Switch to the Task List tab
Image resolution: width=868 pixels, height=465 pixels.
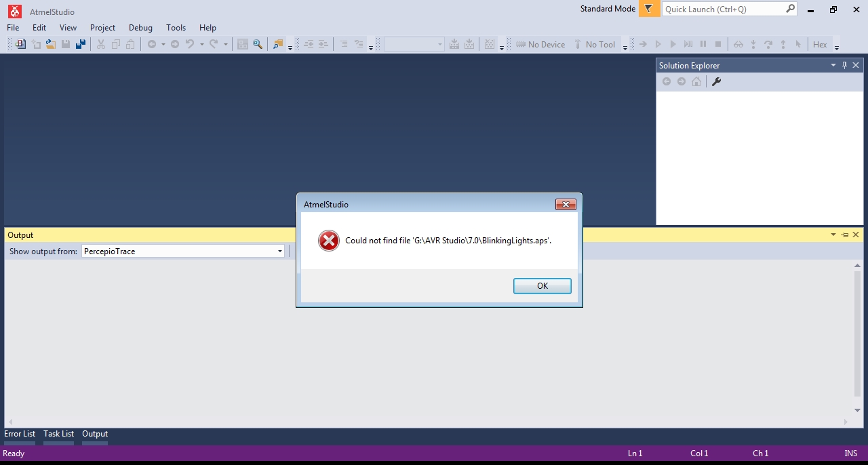[58, 434]
